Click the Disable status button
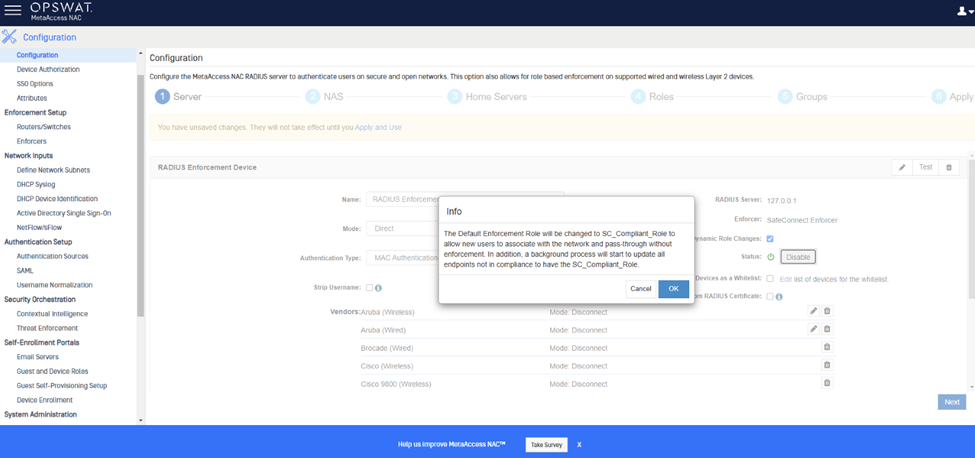 point(798,257)
